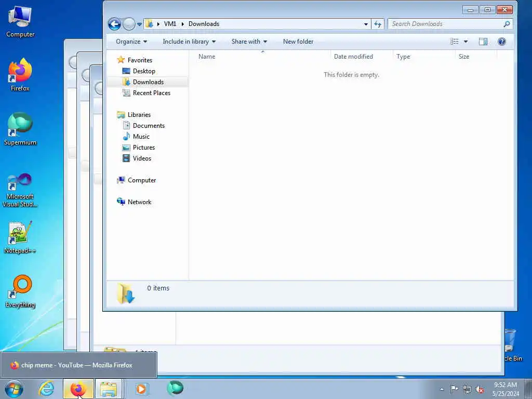The image size is (532, 399).
Task: Open the Organize menu
Action: [131, 42]
